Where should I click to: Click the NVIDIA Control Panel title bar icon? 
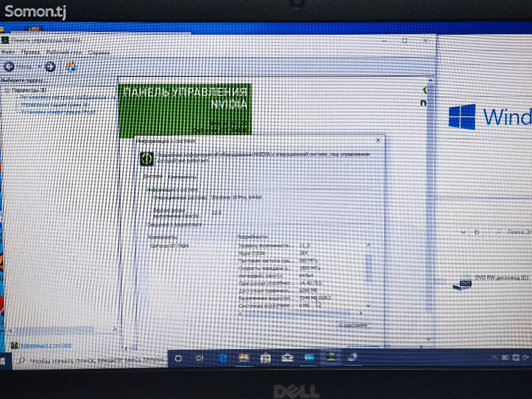tap(5, 40)
